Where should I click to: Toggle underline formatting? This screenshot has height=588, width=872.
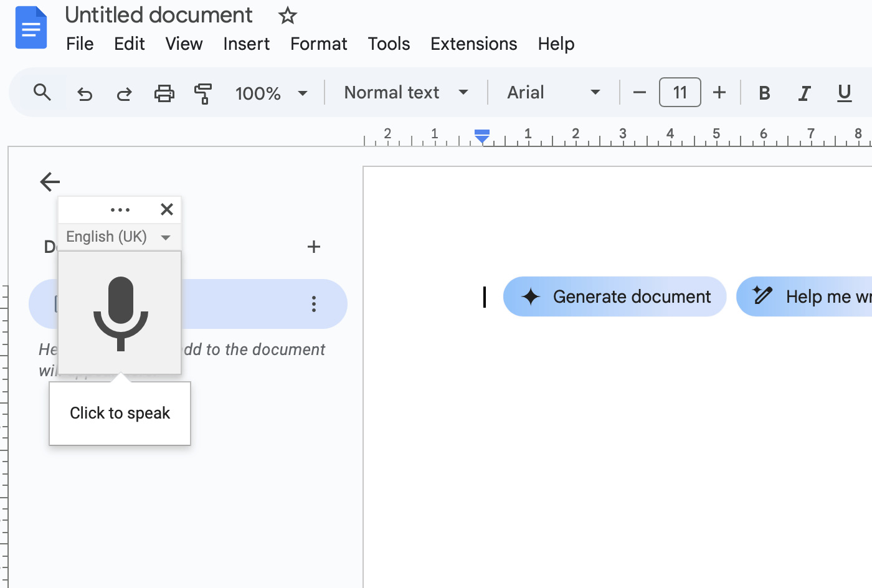pyautogui.click(x=844, y=92)
